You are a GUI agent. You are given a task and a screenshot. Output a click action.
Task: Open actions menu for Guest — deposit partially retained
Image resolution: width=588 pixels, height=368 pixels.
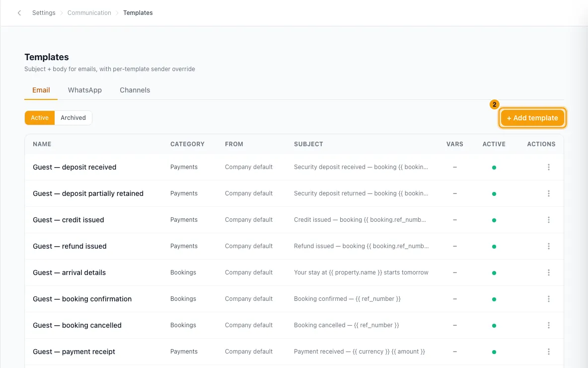tap(548, 193)
